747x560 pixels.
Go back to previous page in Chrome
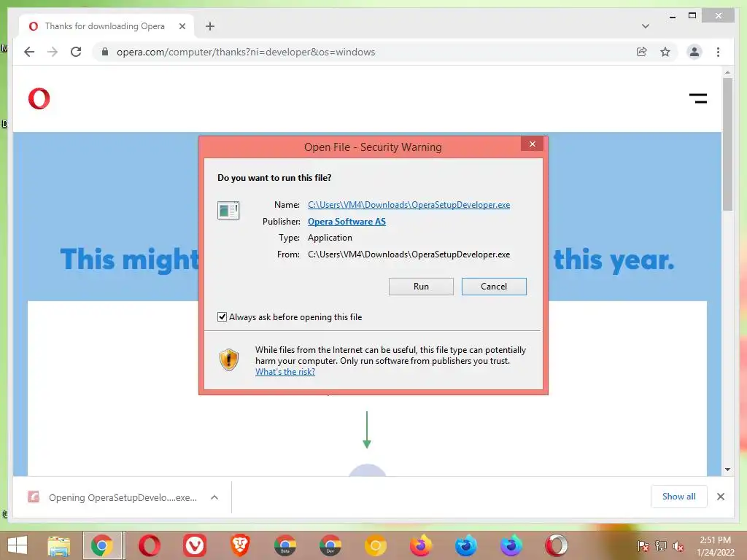coord(29,52)
